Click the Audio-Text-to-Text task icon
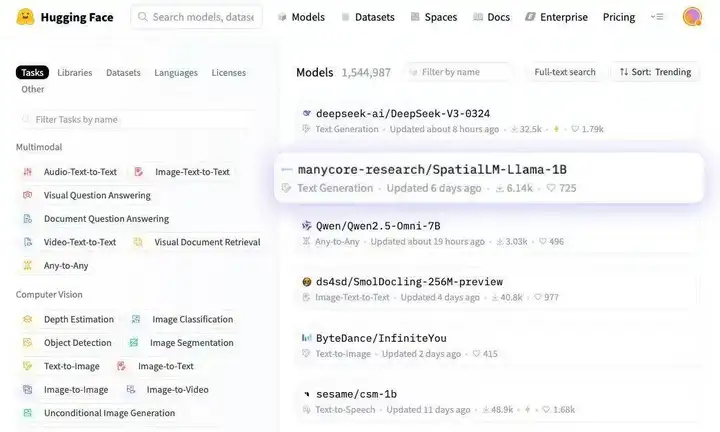Screen dimensions: 720x432 (x=28, y=172)
